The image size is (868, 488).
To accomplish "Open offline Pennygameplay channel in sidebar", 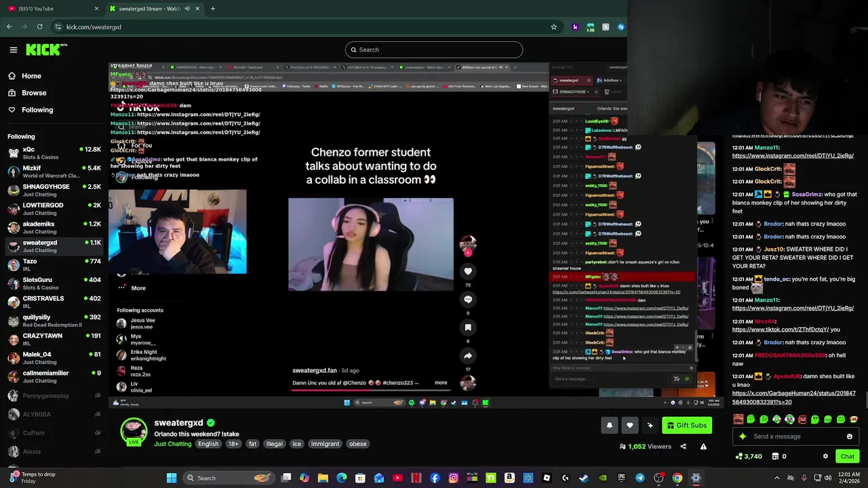I will point(53,396).
